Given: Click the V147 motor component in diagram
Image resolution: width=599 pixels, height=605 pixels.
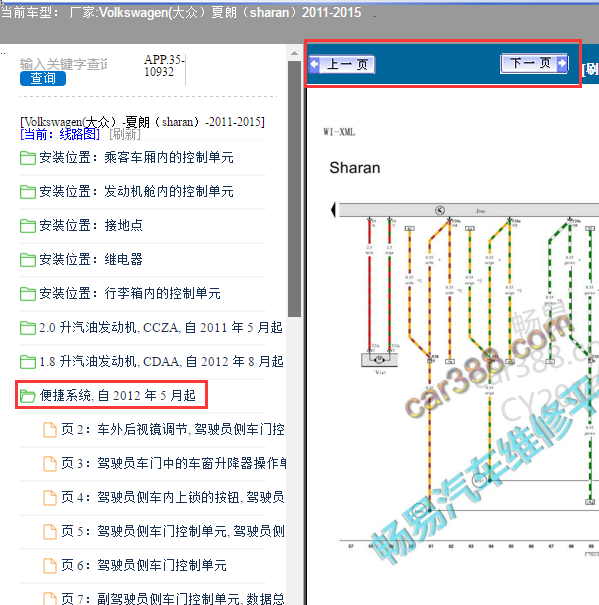Looking at the screenshot, I should [x=379, y=360].
